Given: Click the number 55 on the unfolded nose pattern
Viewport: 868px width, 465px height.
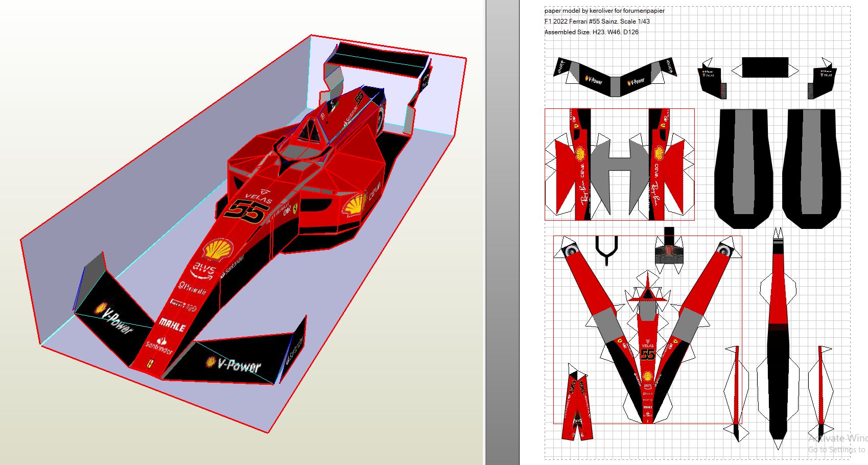Looking at the screenshot, I should 647,354.
